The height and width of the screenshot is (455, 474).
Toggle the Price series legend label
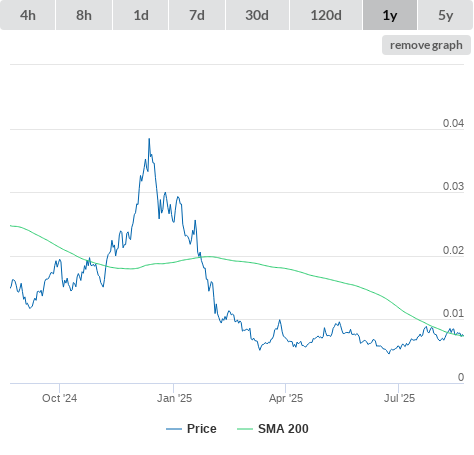[x=202, y=429]
